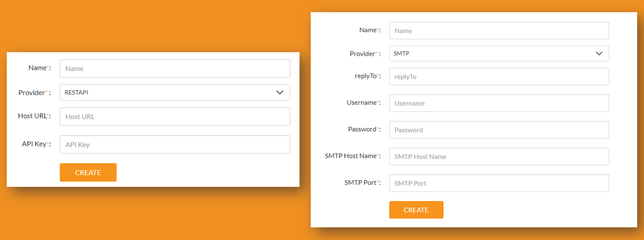Click the "API Key" field label
Viewport: 644px width, 240px height.
pos(34,144)
